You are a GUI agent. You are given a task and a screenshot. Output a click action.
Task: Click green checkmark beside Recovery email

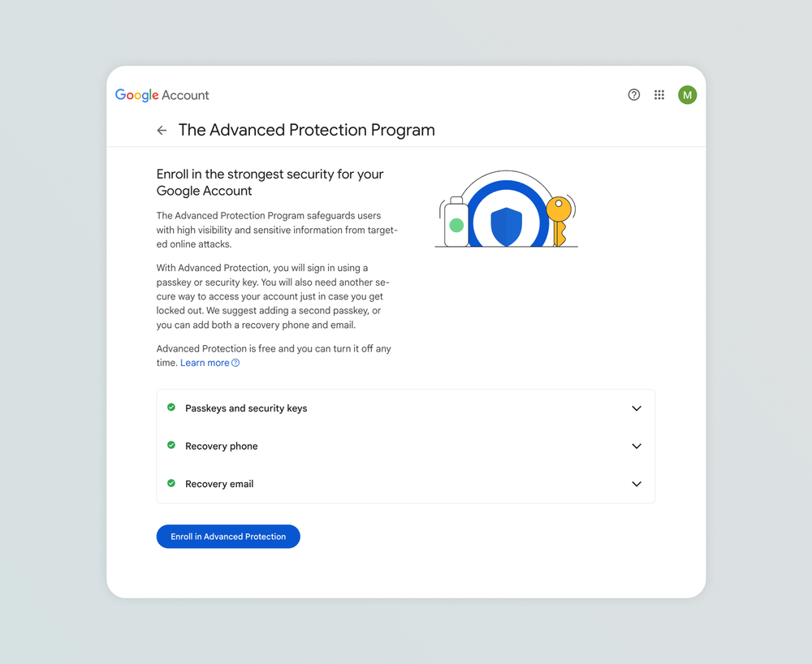(x=171, y=483)
